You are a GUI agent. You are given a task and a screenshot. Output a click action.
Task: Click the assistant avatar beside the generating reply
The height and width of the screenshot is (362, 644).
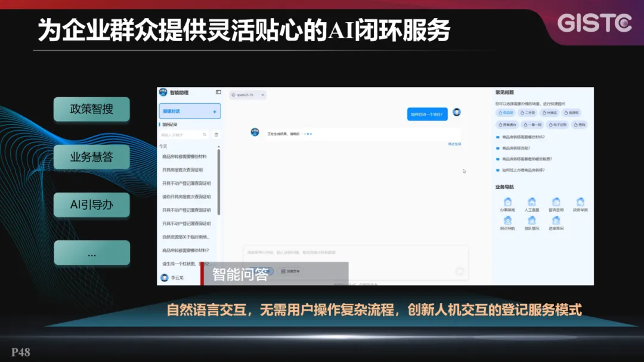tap(255, 132)
